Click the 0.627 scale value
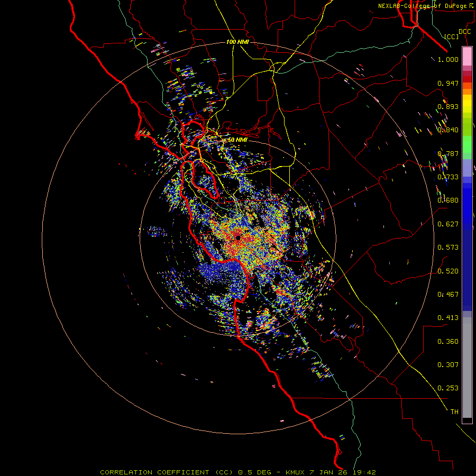The width and height of the screenshot is (476, 476). (448, 224)
